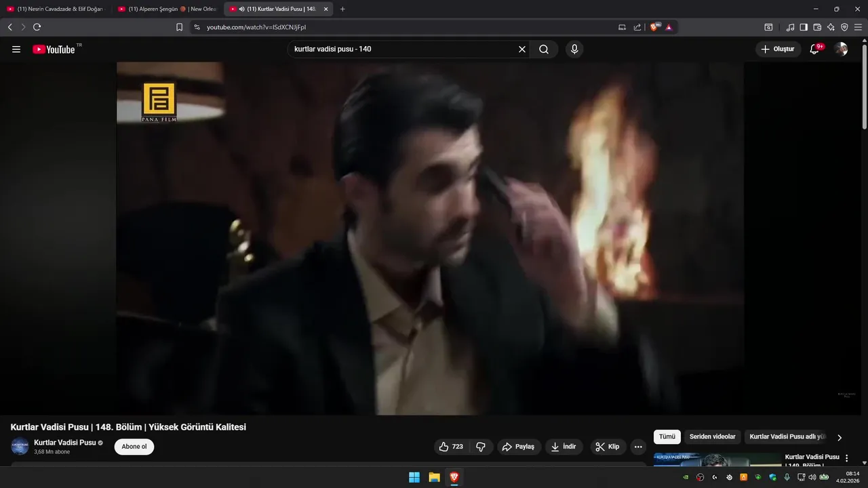Open the browser main menu
Viewport: 868px width, 488px height.
click(858, 27)
